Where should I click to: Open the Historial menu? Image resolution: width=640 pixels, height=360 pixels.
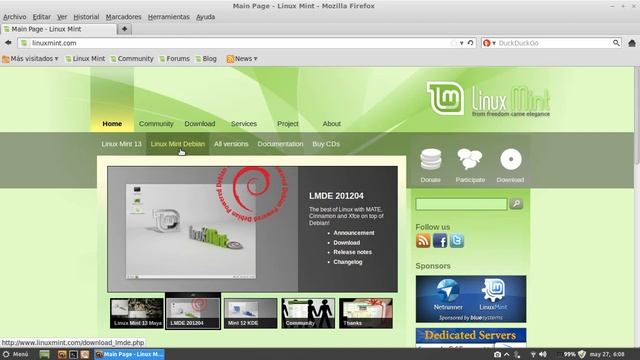point(86,17)
